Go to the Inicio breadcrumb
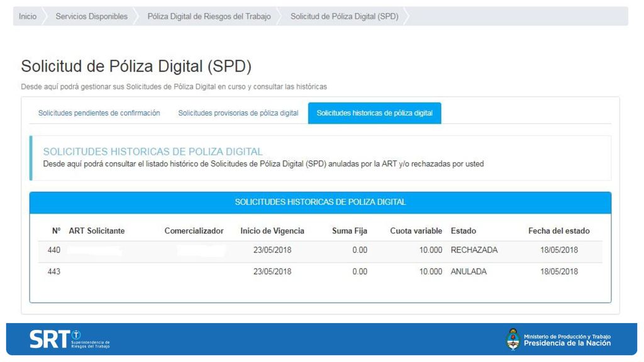 coord(28,16)
